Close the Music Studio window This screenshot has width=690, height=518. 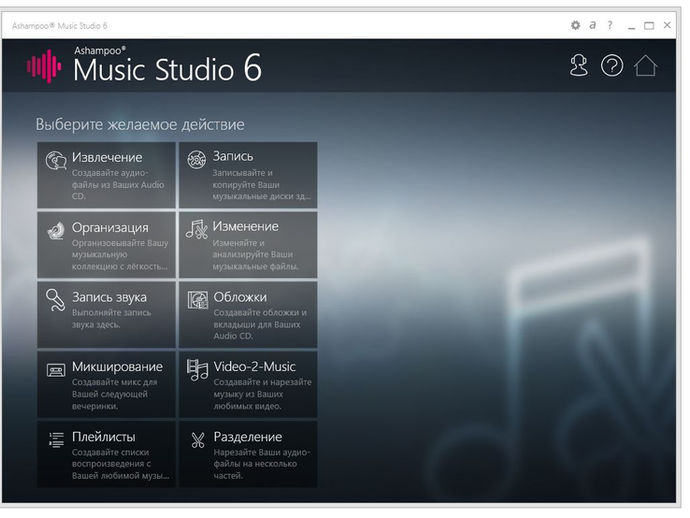point(667,25)
